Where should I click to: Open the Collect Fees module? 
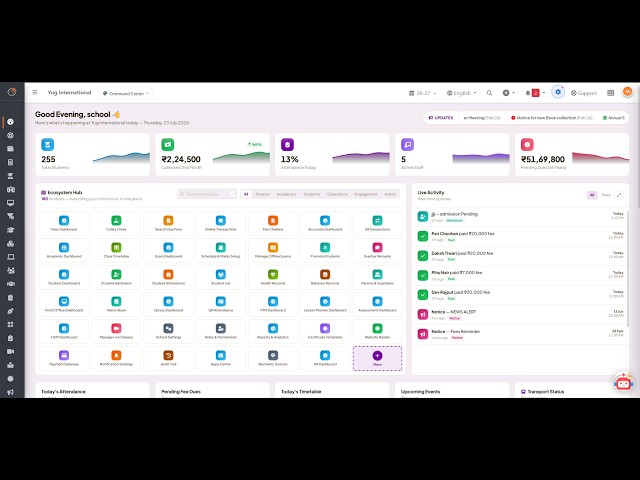tap(116, 223)
